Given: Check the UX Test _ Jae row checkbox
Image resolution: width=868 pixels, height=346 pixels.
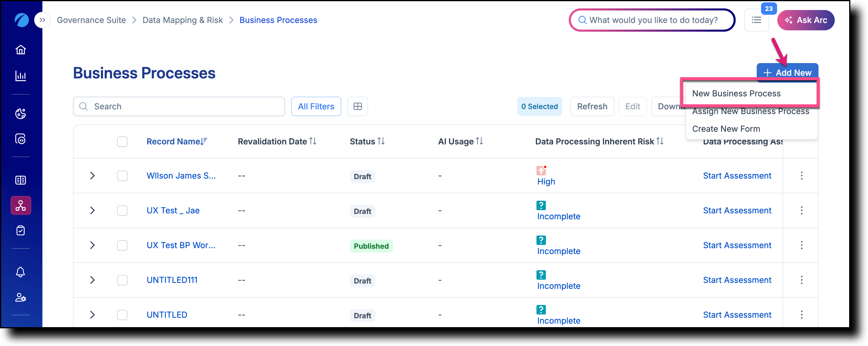Looking at the screenshot, I should point(122,210).
